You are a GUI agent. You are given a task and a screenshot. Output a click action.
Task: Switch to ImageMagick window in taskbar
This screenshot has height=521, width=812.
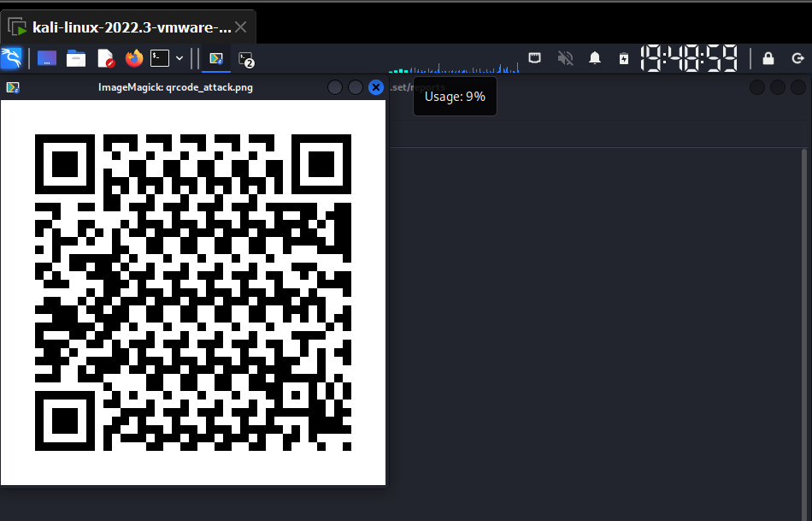coord(216,58)
